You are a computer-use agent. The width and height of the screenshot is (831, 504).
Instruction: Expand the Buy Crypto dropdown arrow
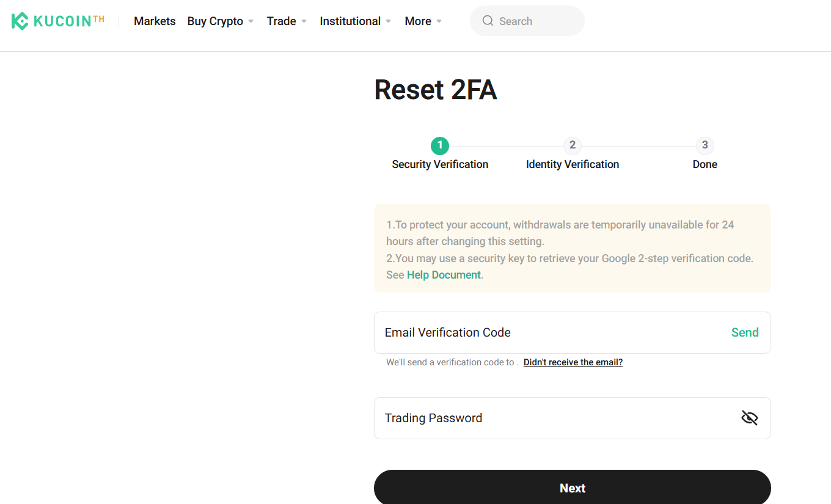(x=251, y=21)
